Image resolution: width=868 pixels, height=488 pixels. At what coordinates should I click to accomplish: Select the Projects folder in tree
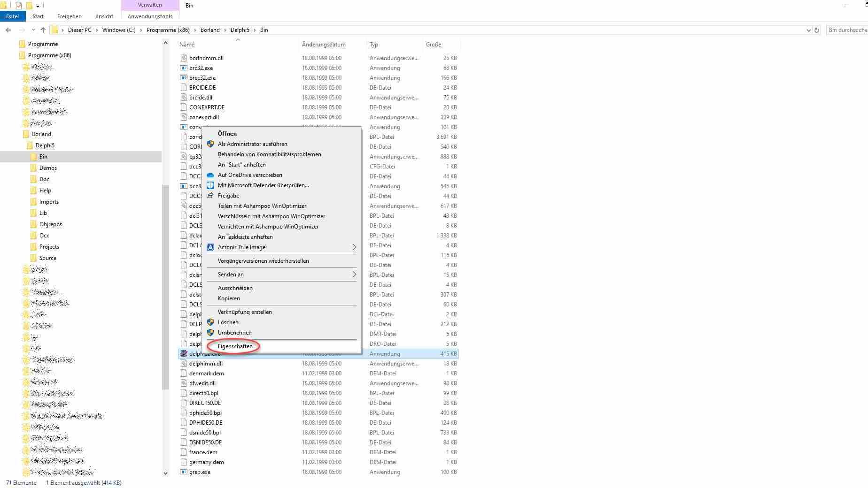[x=49, y=247]
